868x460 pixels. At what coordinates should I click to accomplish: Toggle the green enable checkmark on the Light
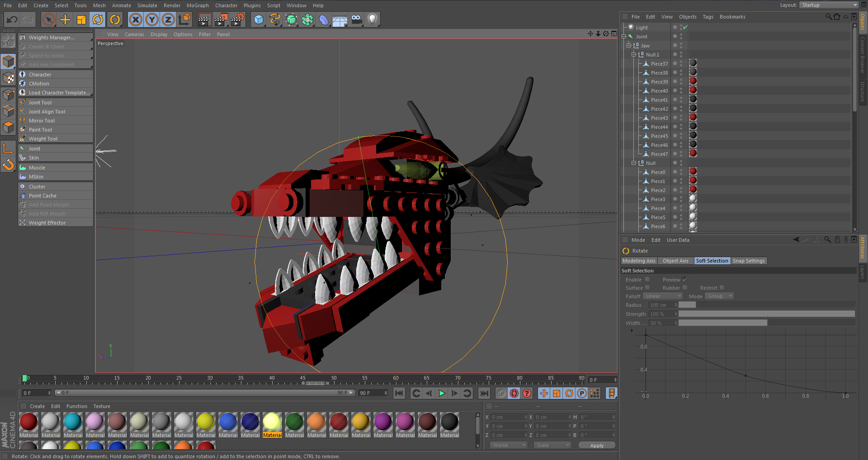(685, 27)
